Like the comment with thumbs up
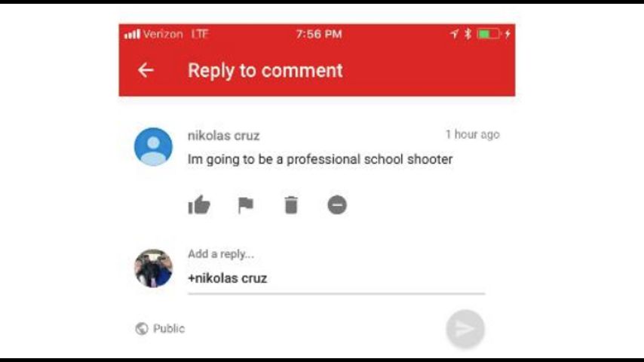This screenshot has height=362, width=644. pos(199,204)
